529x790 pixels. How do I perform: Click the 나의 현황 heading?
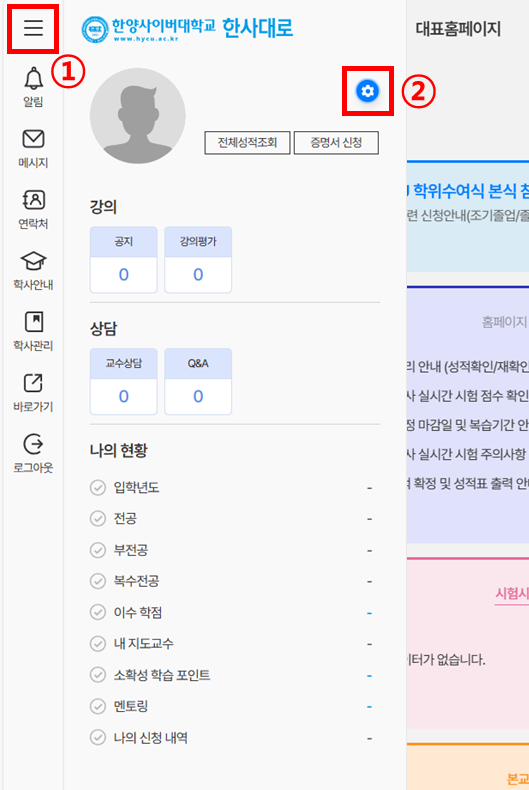pyautogui.click(x=118, y=450)
